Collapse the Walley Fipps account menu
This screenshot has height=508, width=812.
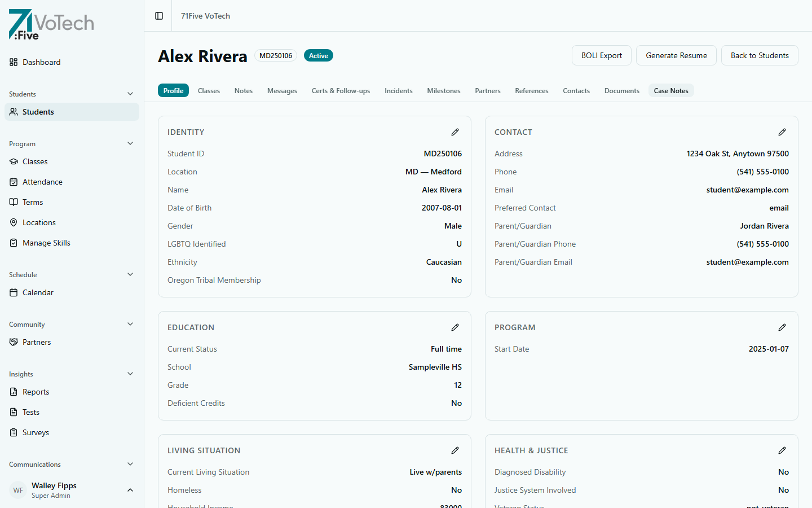point(130,490)
